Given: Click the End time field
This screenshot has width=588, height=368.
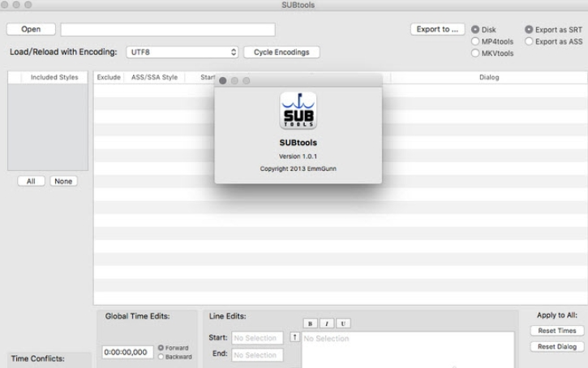Looking at the screenshot, I should point(257,355).
